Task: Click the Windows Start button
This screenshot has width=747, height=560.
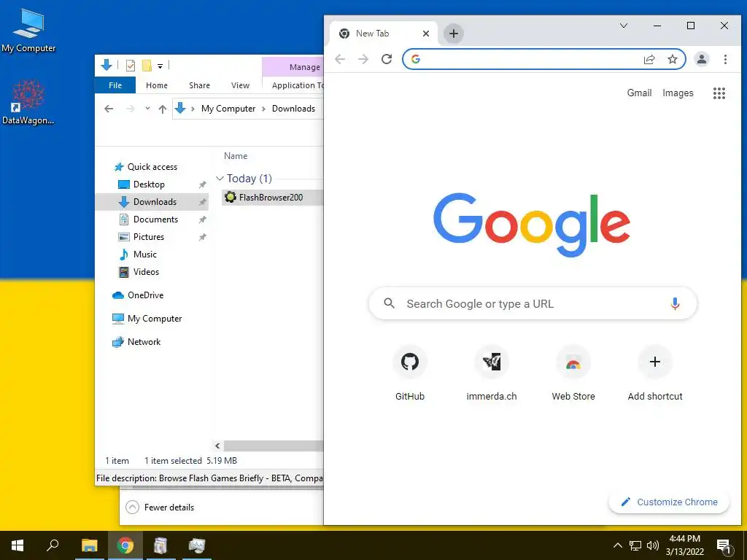Action: (x=18, y=545)
